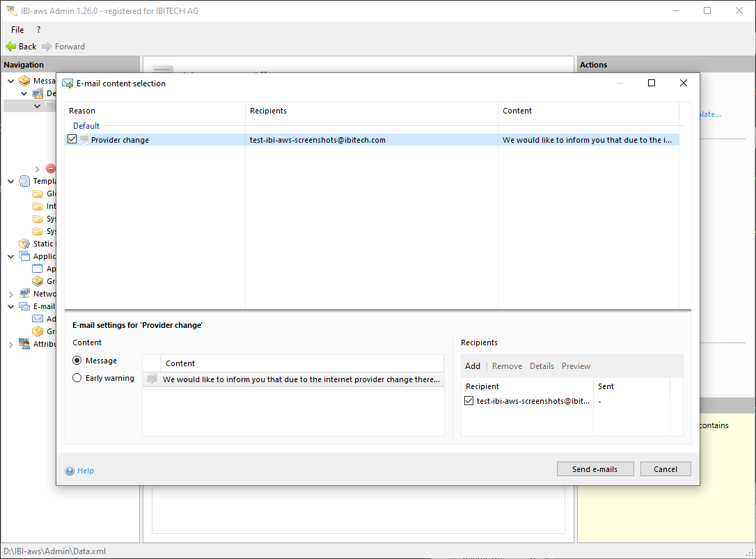Click the red blocked icon in navigation tree
The height and width of the screenshot is (559, 756).
click(x=51, y=168)
